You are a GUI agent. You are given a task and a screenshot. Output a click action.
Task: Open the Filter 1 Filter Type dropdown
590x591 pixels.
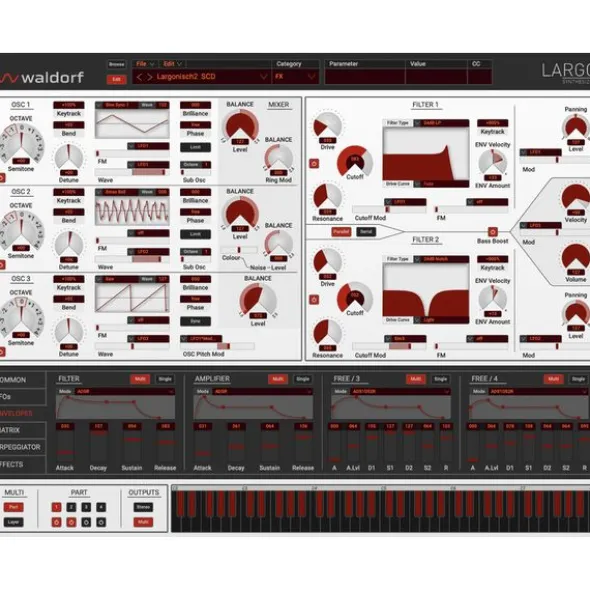[x=443, y=123]
